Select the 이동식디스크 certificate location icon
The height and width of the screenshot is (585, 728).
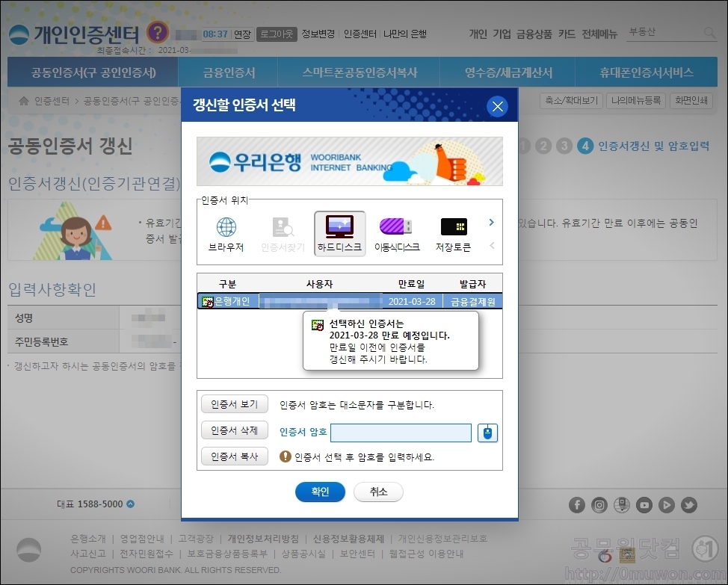397,234
